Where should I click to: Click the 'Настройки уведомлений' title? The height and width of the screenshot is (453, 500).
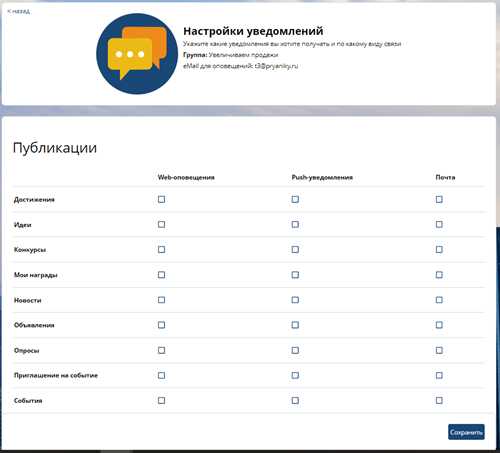click(253, 31)
